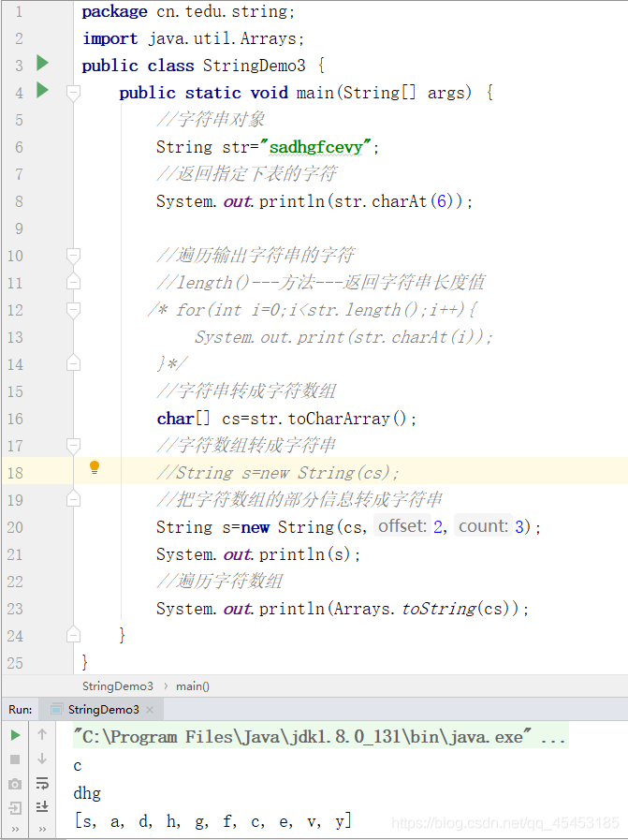This screenshot has width=628, height=840.
Task: Click the down arrow in the Run console toolbar
Action: tap(42, 759)
